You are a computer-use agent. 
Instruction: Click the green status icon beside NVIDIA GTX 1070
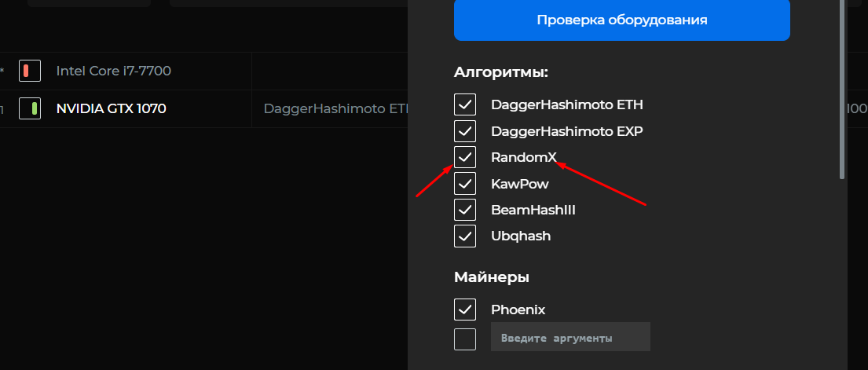[x=30, y=108]
